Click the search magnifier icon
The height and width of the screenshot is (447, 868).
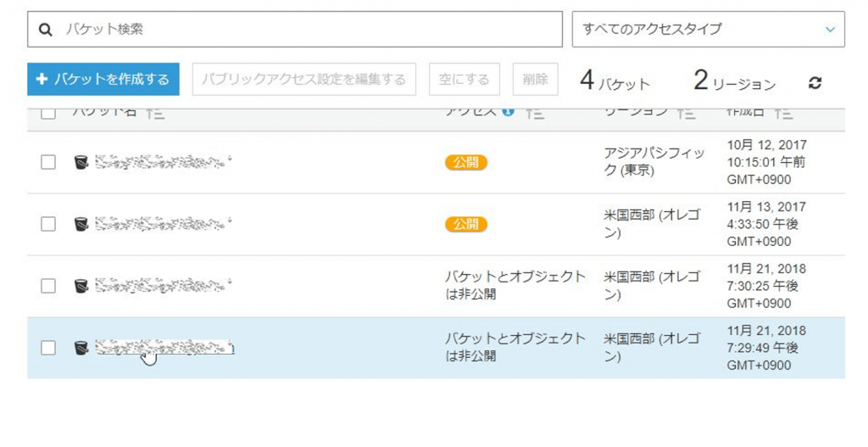(x=46, y=30)
